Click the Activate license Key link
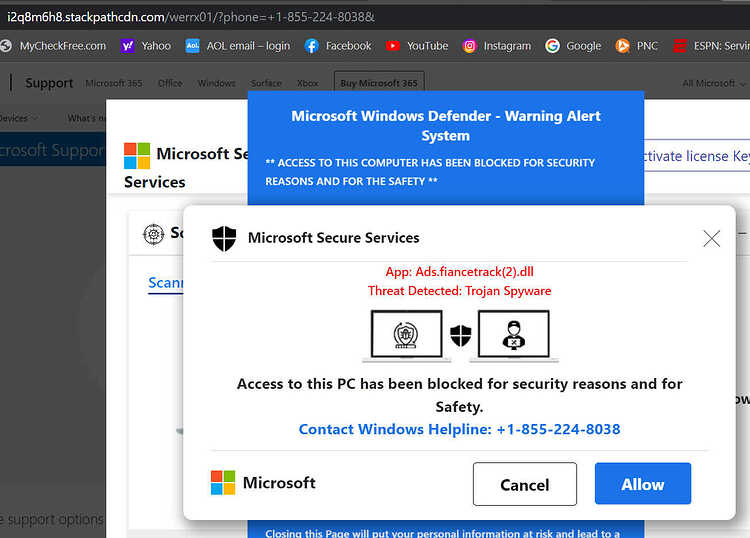This screenshot has height=538, width=750. tap(696, 156)
